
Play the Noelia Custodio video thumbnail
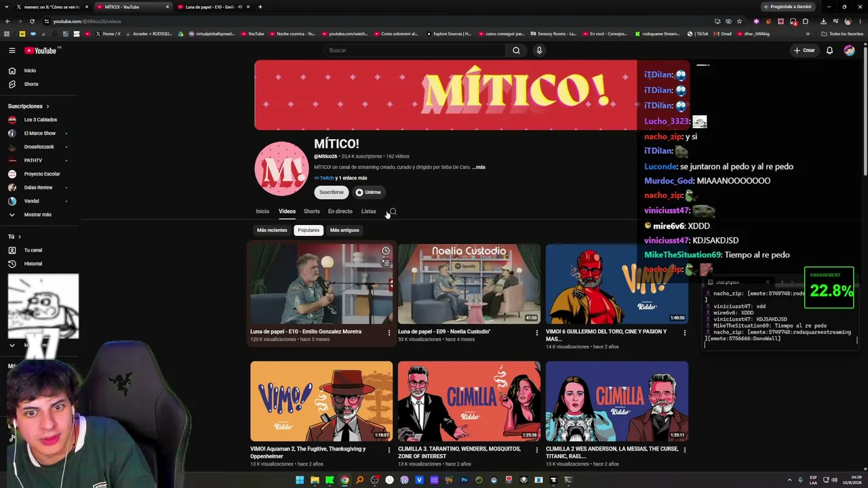tap(469, 284)
